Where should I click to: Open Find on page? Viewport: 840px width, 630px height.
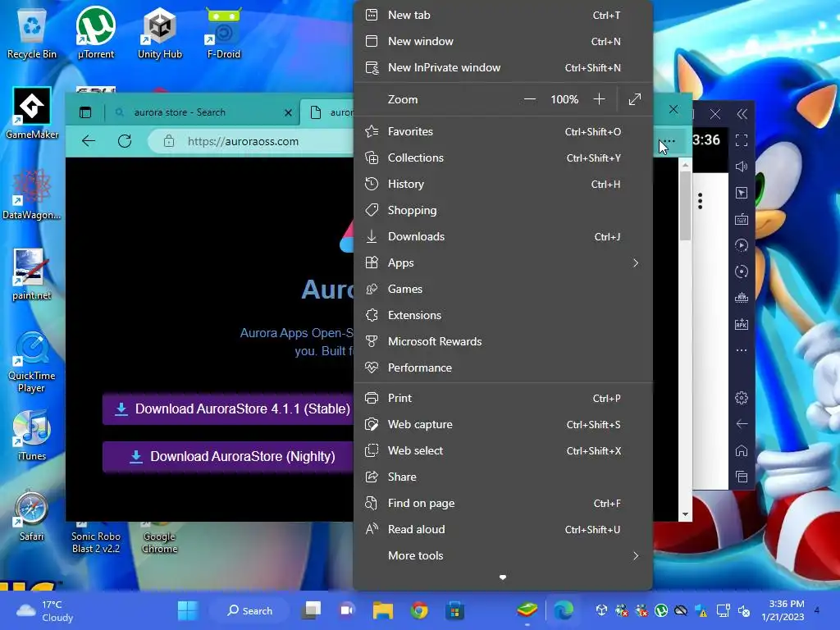503,503
